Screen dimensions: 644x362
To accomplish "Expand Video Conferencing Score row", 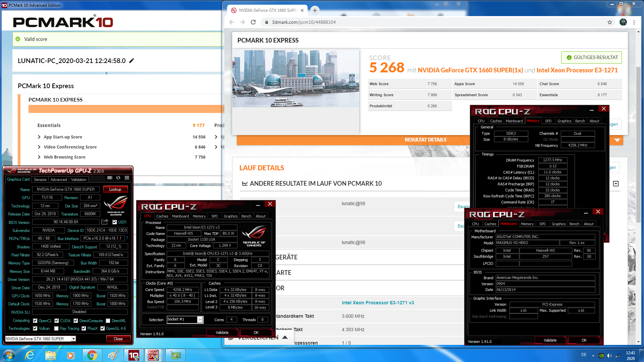I will (x=39, y=147).
